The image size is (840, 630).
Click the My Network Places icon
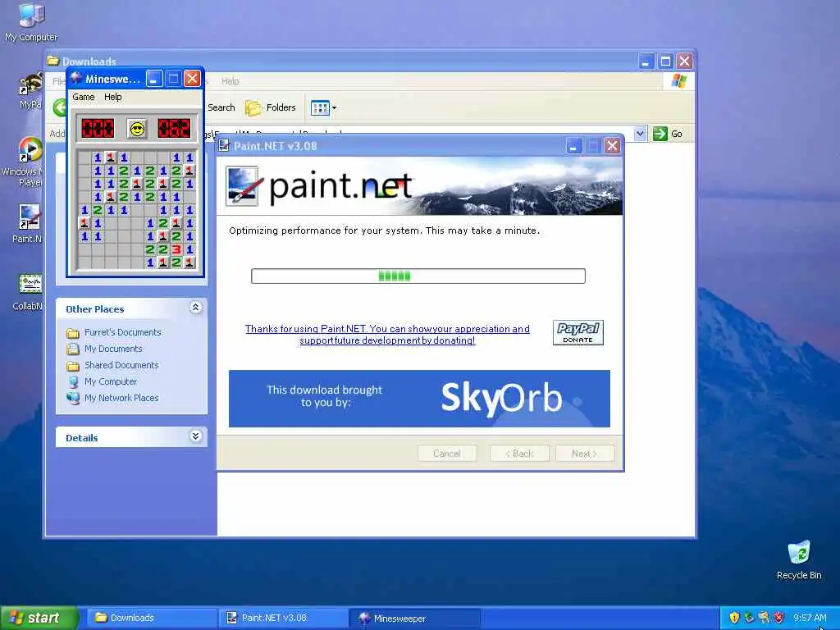73,398
